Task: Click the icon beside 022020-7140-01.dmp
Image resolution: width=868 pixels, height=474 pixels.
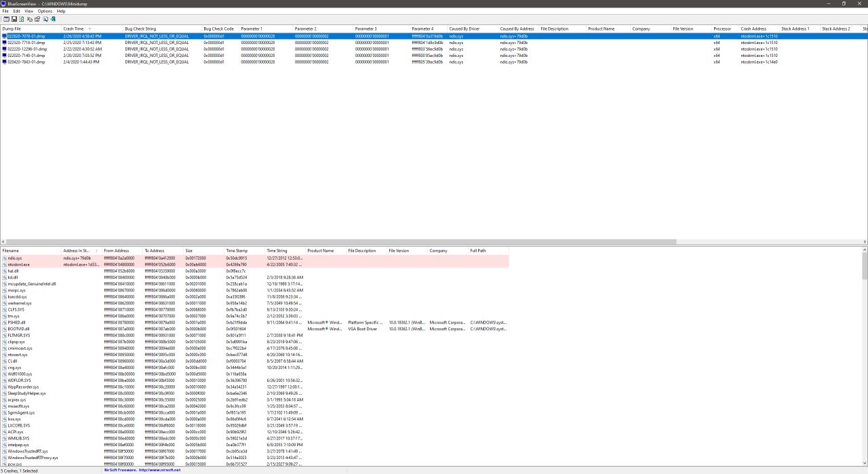Action: tap(5, 56)
